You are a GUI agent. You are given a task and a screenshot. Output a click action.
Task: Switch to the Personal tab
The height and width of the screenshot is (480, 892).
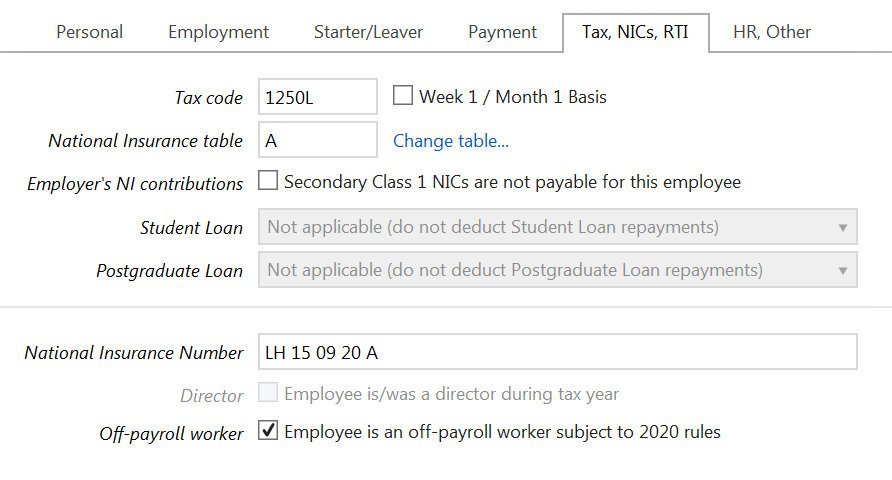pyautogui.click(x=90, y=32)
